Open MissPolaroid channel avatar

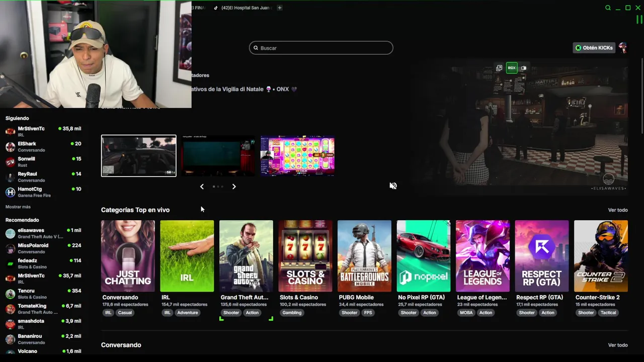[10, 248]
